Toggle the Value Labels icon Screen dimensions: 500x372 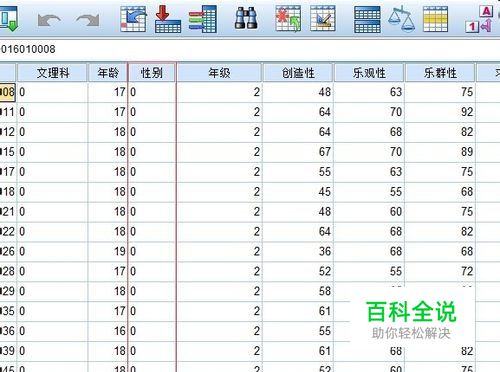tap(479, 19)
